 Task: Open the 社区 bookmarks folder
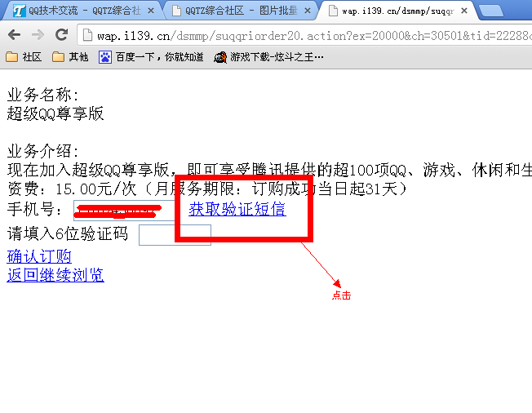pos(24,57)
